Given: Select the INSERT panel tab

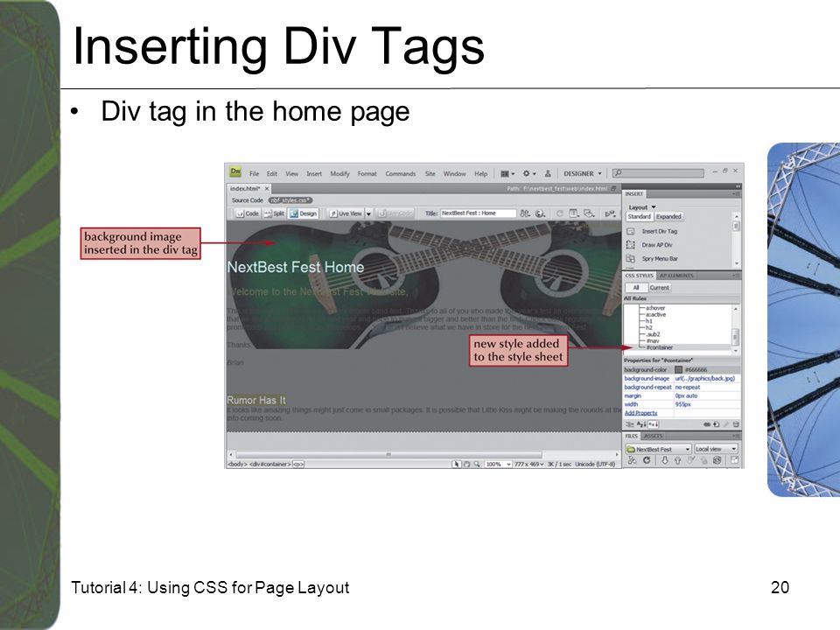Looking at the screenshot, I should (x=634, y=194).
